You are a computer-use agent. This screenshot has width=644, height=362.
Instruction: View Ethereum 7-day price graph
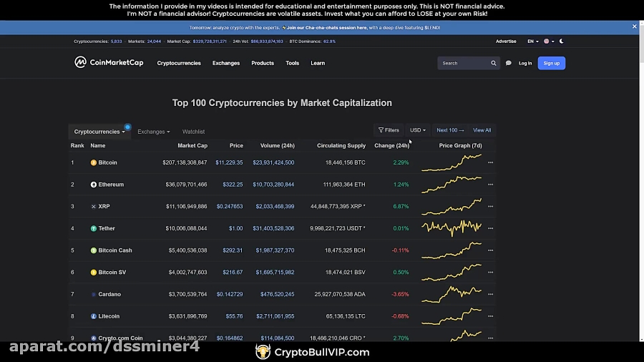452,185
